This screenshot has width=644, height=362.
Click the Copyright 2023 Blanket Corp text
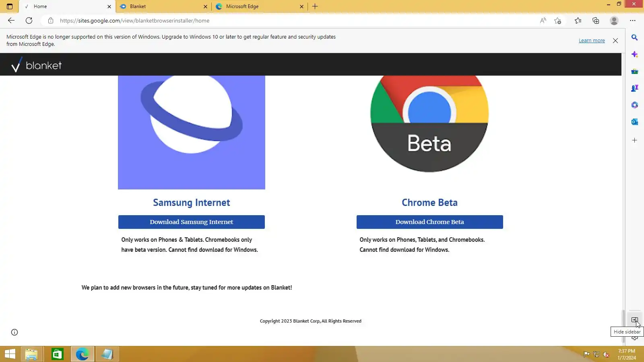pos(311,321)
